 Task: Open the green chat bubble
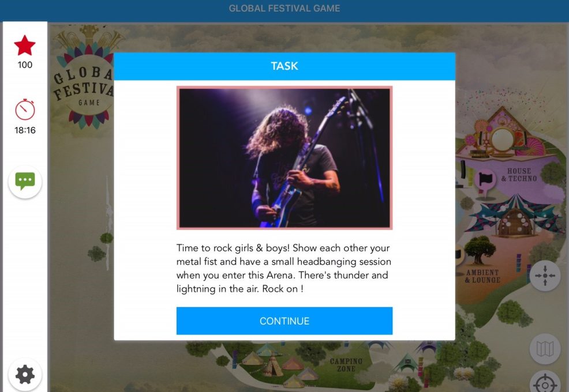click(x=25, y=182)
